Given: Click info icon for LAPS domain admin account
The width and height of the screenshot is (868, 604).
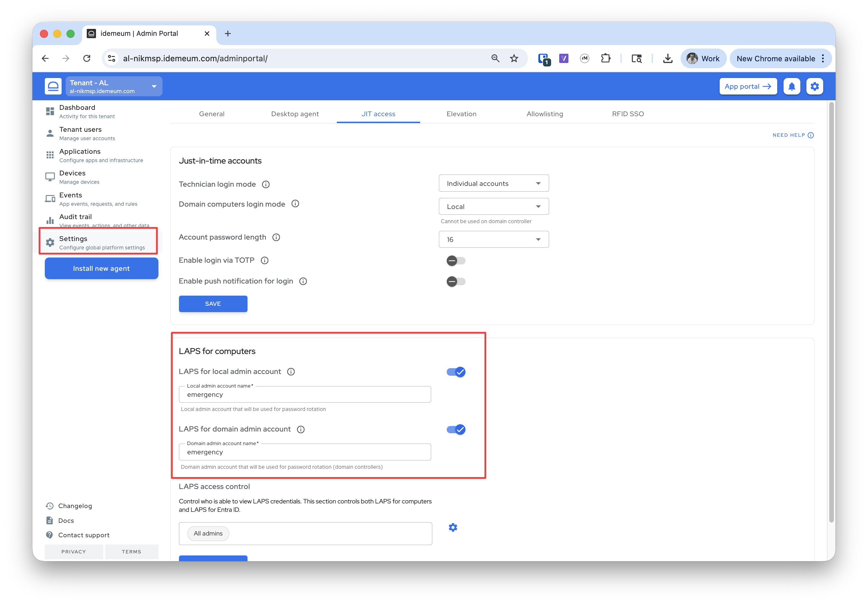Looking at the screenshot, I should point(300,429).
